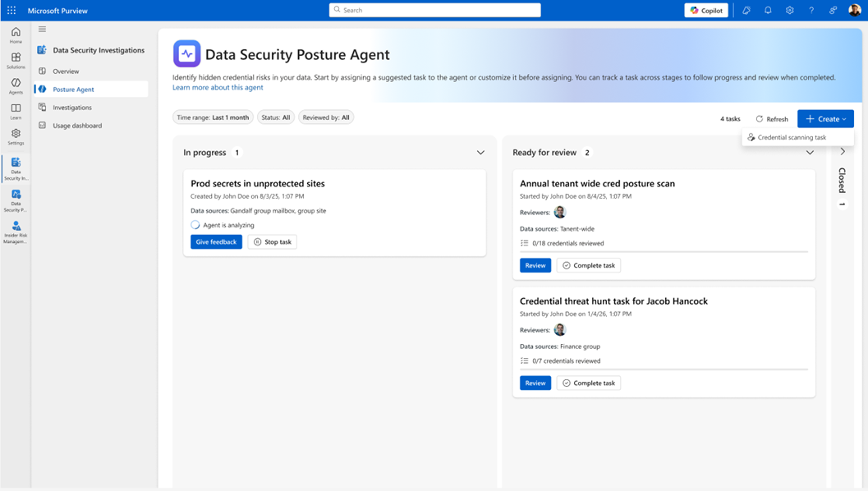
Task: Open the Overview page
Action: [x=91, y=71]
